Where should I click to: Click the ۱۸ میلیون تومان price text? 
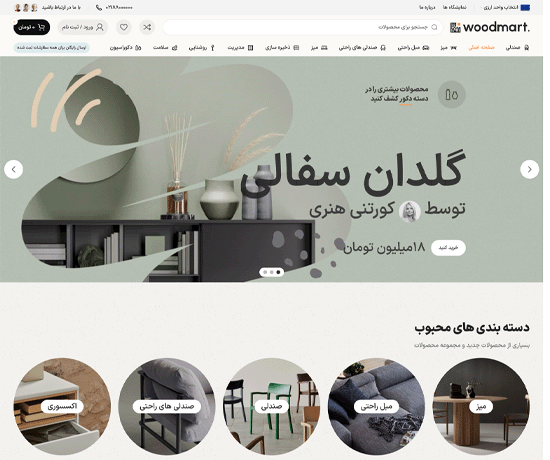tap(384, 248)
